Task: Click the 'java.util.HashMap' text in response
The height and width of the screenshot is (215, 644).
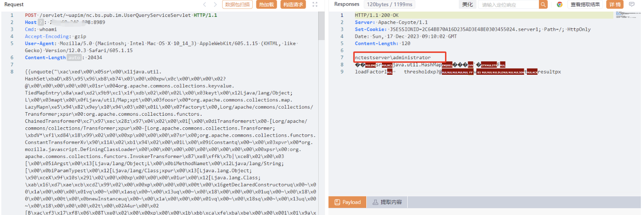Action: tap(417, 65)
